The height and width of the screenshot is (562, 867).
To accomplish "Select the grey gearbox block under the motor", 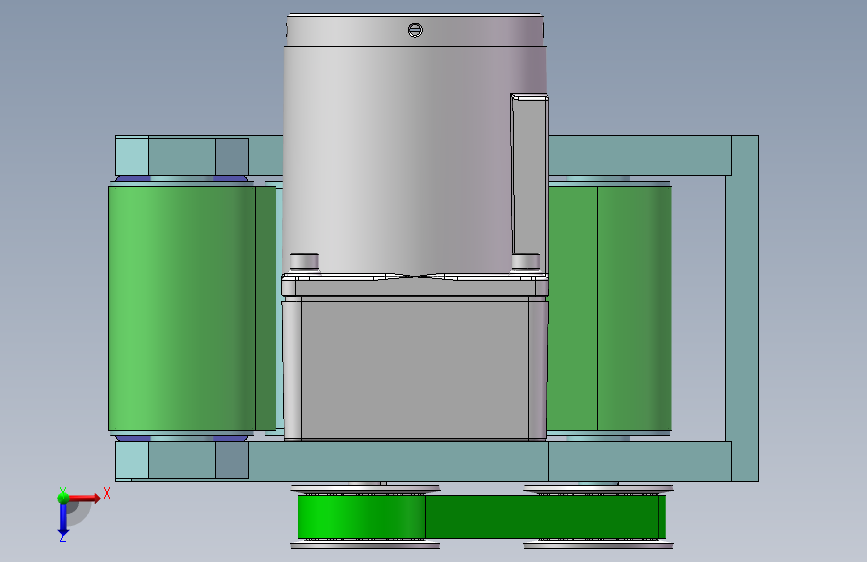I will (x=415, y=368).
